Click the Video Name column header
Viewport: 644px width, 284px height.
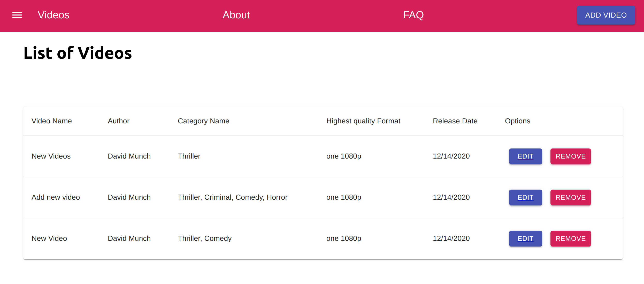(52, 121)
